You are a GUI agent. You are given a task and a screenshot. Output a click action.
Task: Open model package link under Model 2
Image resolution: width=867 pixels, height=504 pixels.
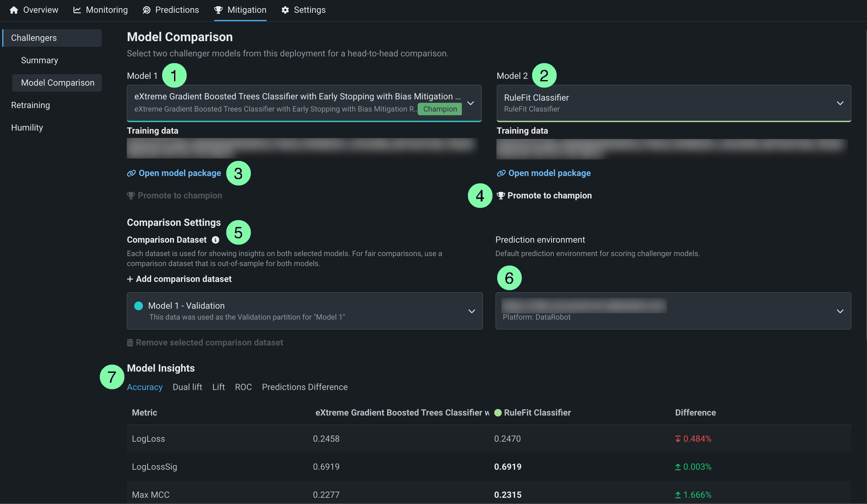(549, 173)
